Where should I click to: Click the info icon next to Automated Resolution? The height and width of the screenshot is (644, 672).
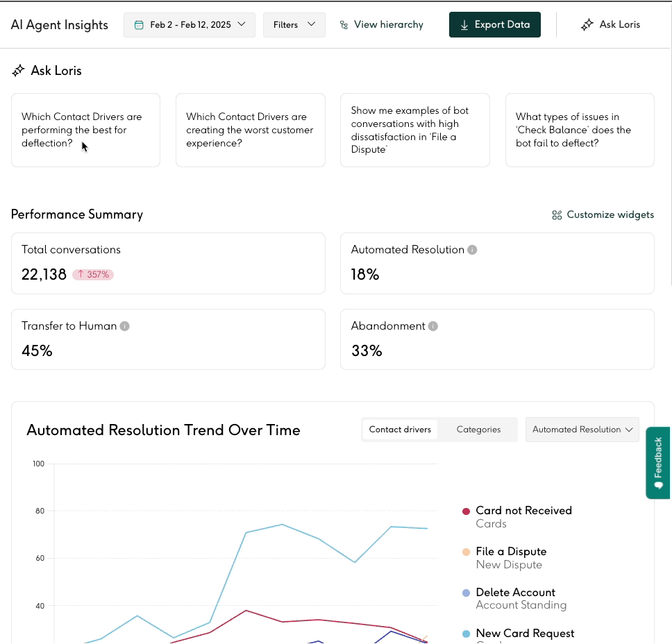tap(472, 250)
